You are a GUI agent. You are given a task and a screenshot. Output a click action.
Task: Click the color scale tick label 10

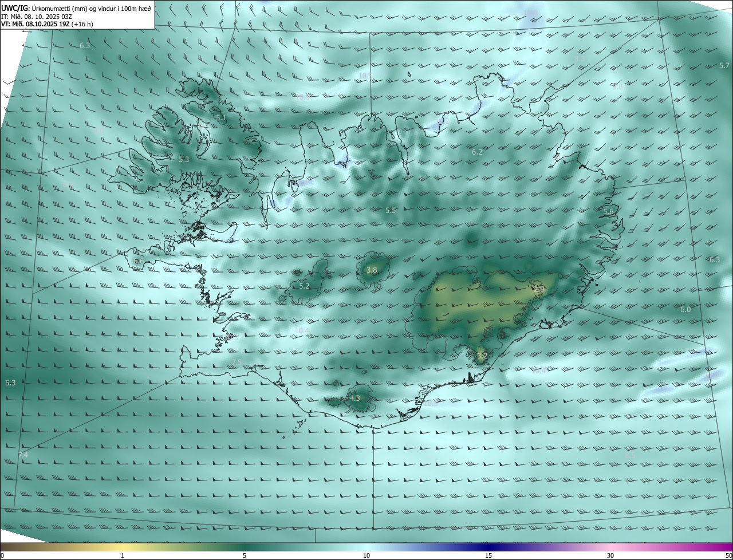click(x=366, y=555)
